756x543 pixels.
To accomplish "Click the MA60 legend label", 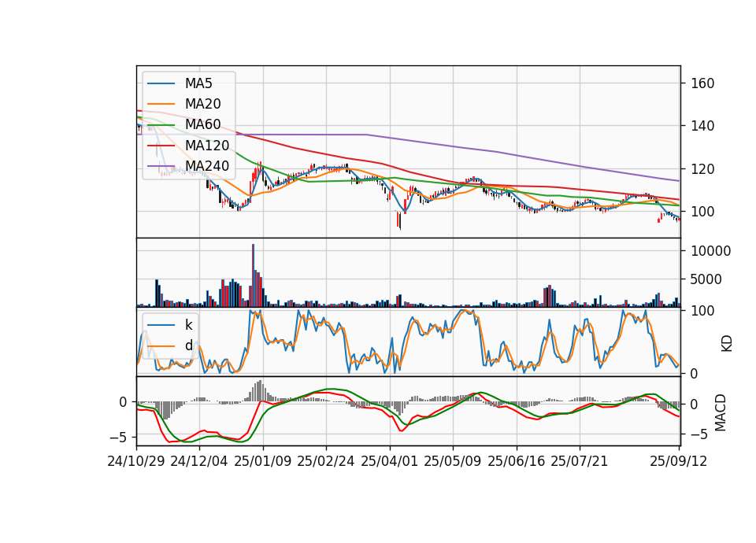I will coord(202,125).
